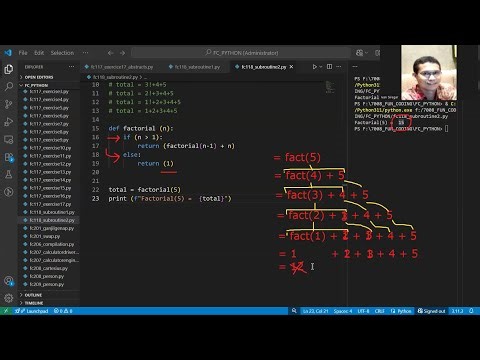
Task: Expand Open Editors section
Action: [x=39, y=77]
